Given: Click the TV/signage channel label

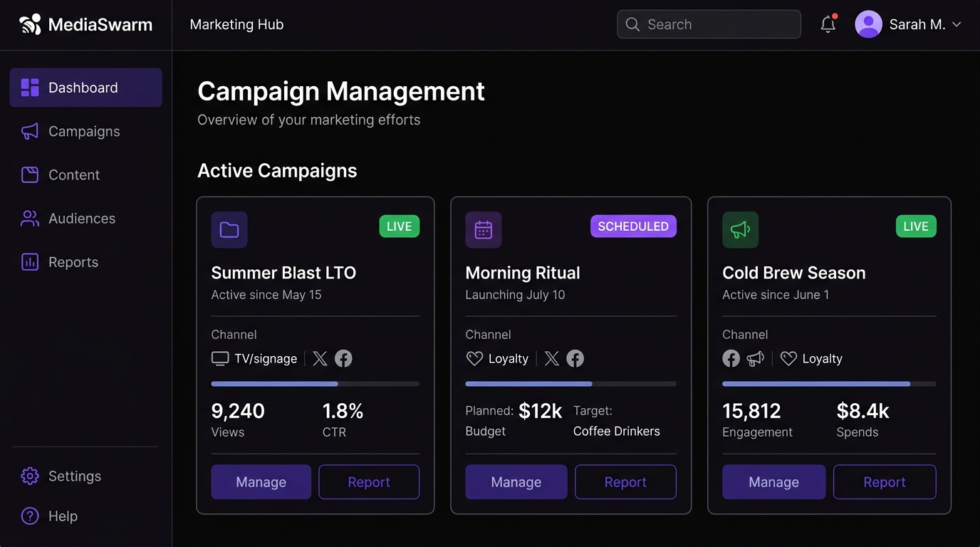Looking at the screenshot, I should tap(266, 359).
